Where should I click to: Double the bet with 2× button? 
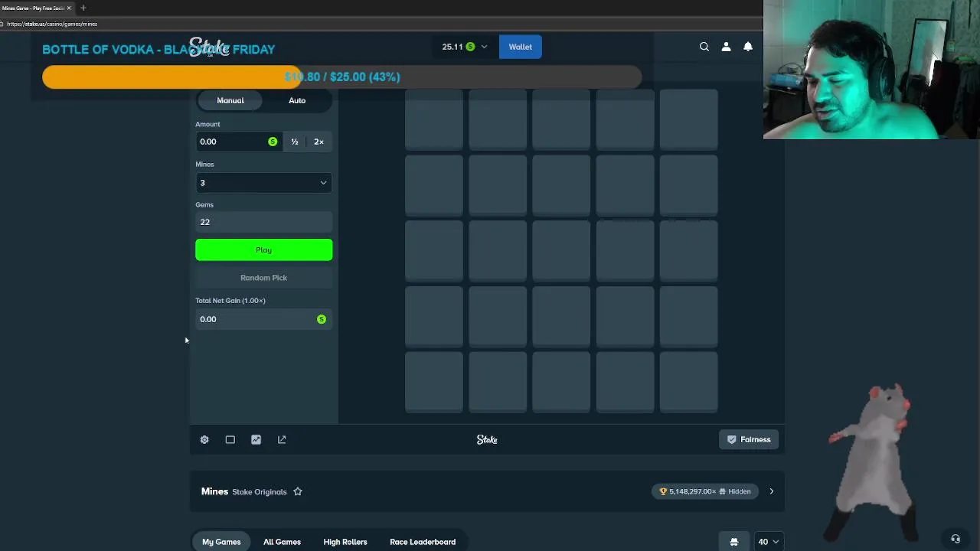(x=318, y=142)
